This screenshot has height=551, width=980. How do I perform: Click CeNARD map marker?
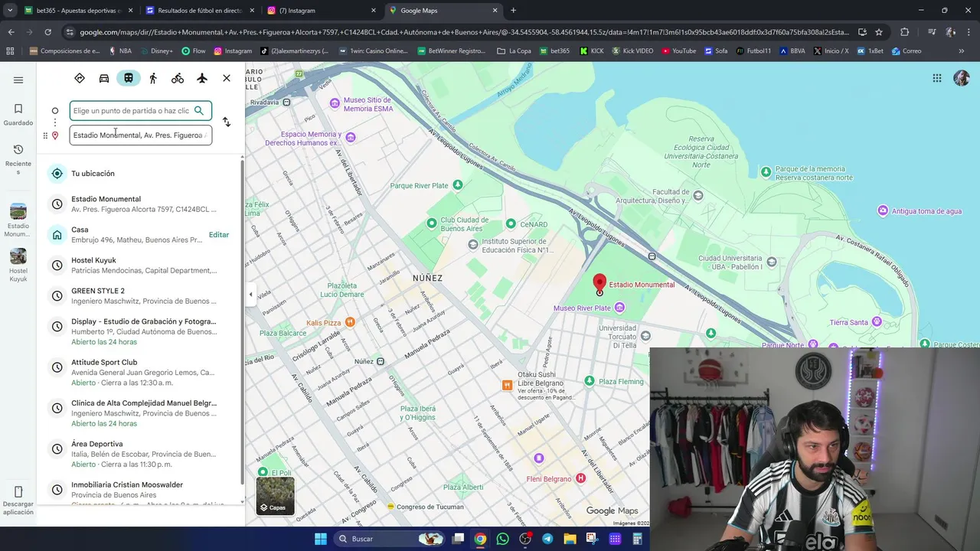(511, 224)
